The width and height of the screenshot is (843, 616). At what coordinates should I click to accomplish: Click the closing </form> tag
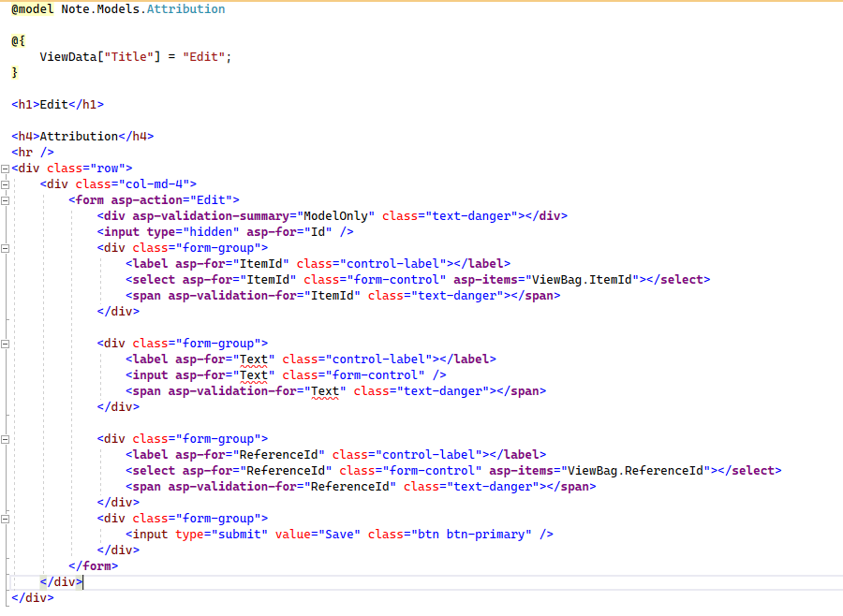click(x=94, y=566)
